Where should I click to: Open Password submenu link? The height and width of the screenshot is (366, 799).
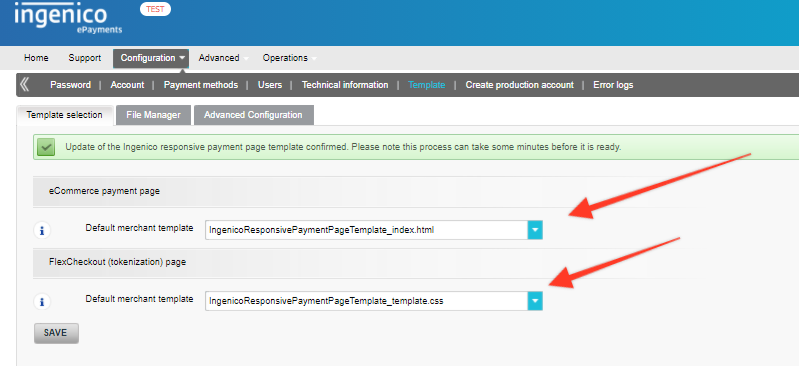click(x=70, y=85)
